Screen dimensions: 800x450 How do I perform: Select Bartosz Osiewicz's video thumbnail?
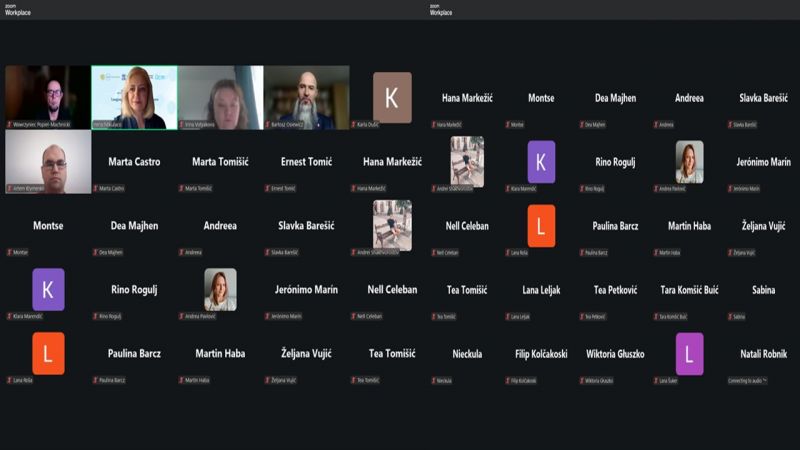point(307,97)
